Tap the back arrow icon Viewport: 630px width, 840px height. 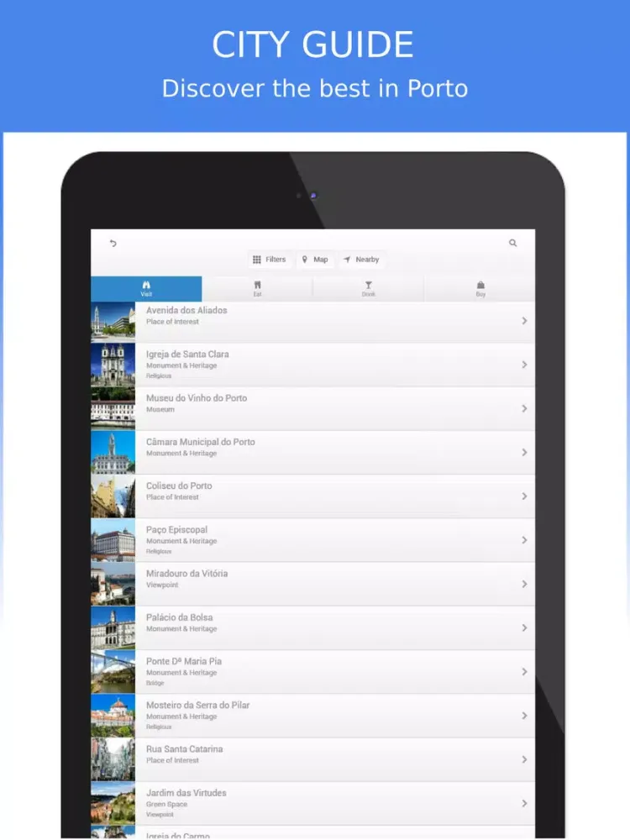pos(113,244)
